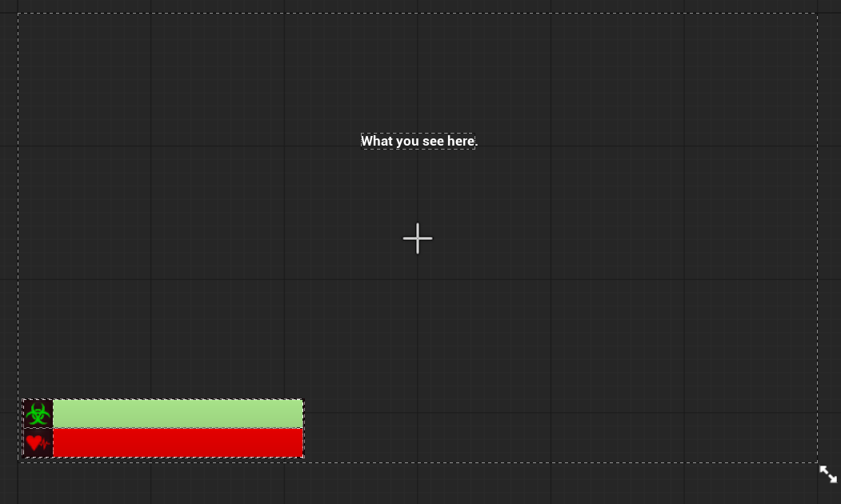Click the white crosshair in center

418,238
